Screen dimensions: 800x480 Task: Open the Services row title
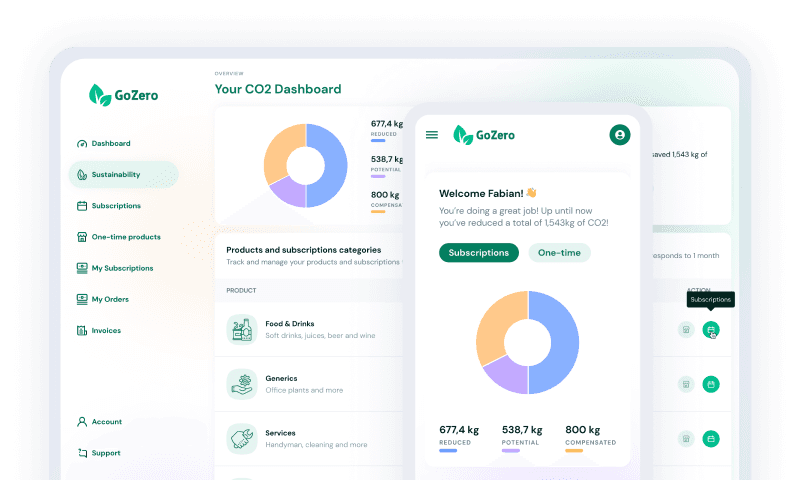pos(280,433)
